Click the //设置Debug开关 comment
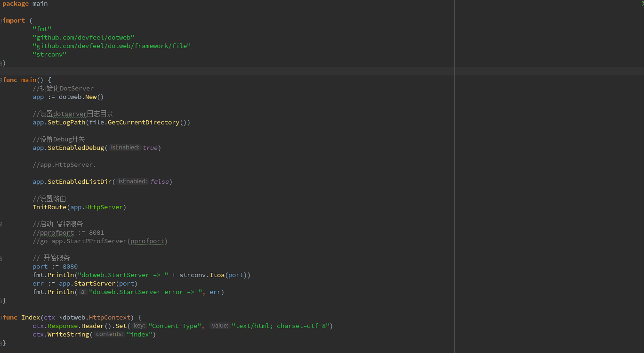 59,139
